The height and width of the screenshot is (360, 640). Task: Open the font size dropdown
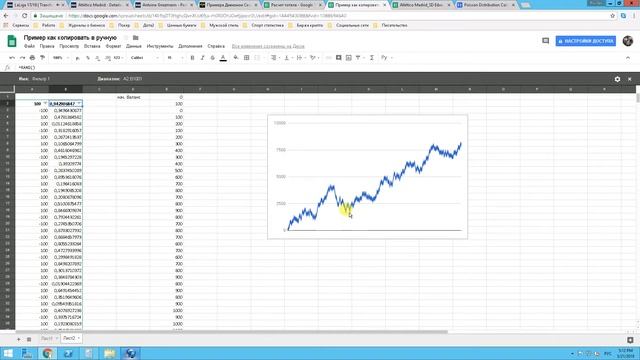pyautogui.click(x=175, y=58)
